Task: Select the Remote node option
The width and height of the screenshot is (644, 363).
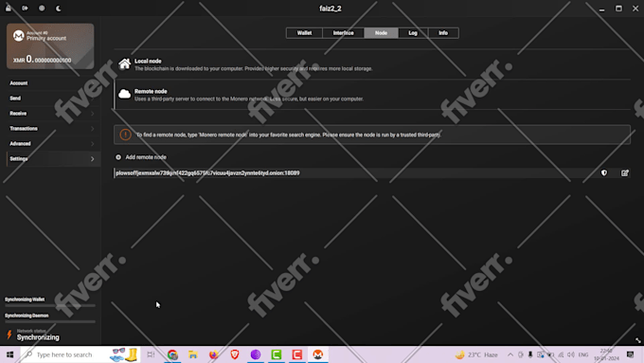Action: pos(372,95)
